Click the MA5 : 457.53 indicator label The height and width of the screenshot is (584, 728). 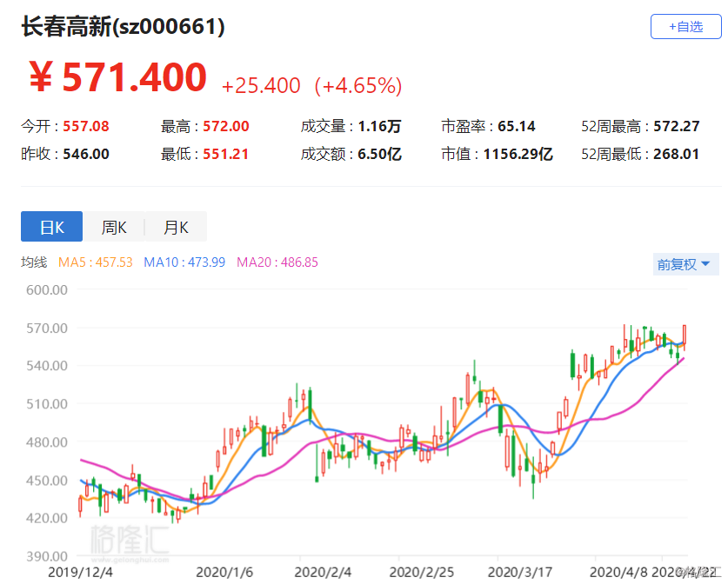coord(95,262)
